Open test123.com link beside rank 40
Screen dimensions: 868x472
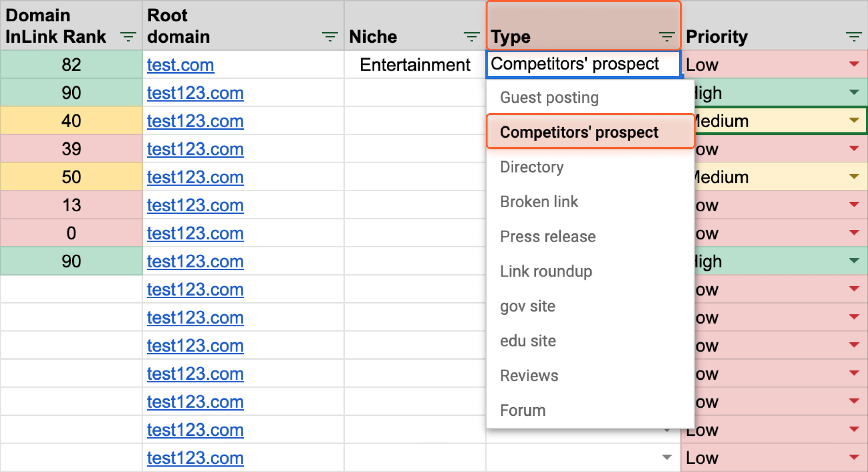(195, 121)
